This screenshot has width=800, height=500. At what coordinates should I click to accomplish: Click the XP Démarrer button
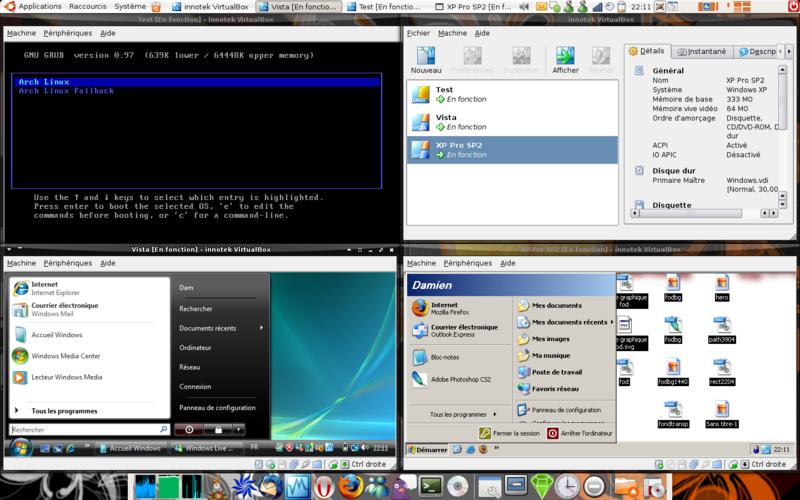[427, 450]
